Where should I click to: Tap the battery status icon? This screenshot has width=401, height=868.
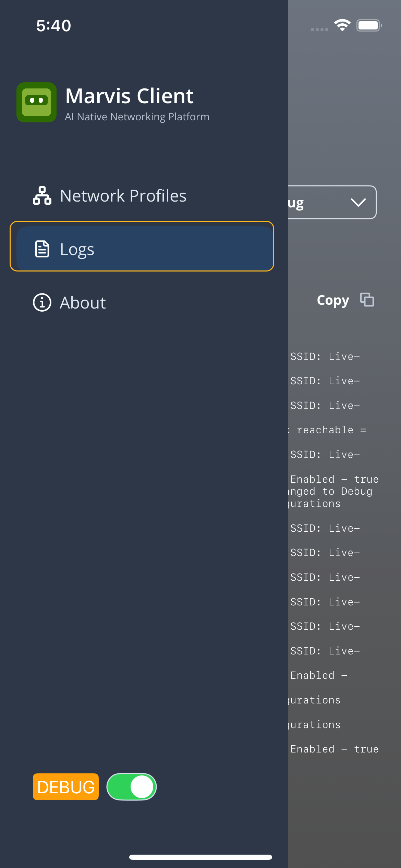point(369,25)
